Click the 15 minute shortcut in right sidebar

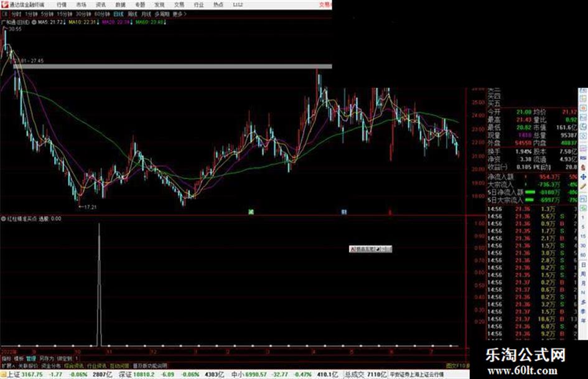pos(583,236)
